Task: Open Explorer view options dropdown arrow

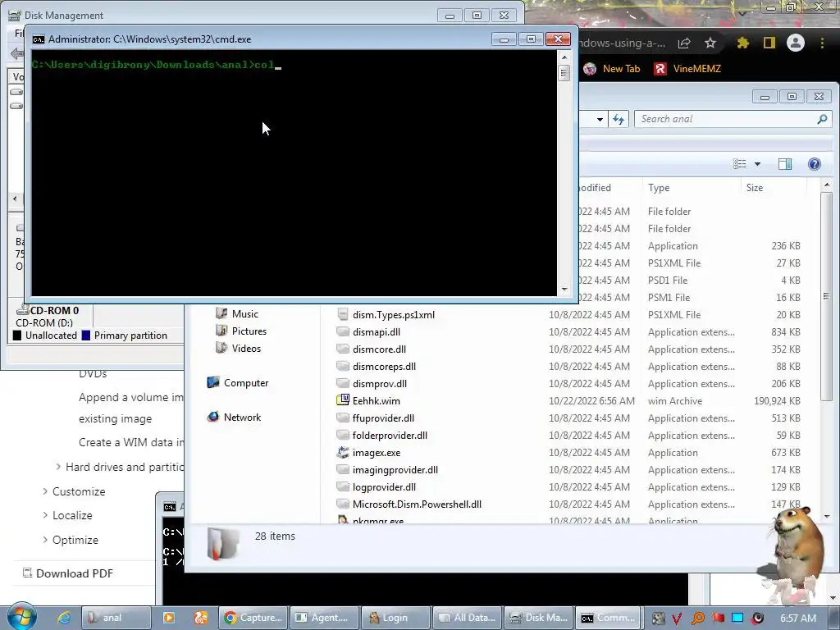Action: (757, 164)
